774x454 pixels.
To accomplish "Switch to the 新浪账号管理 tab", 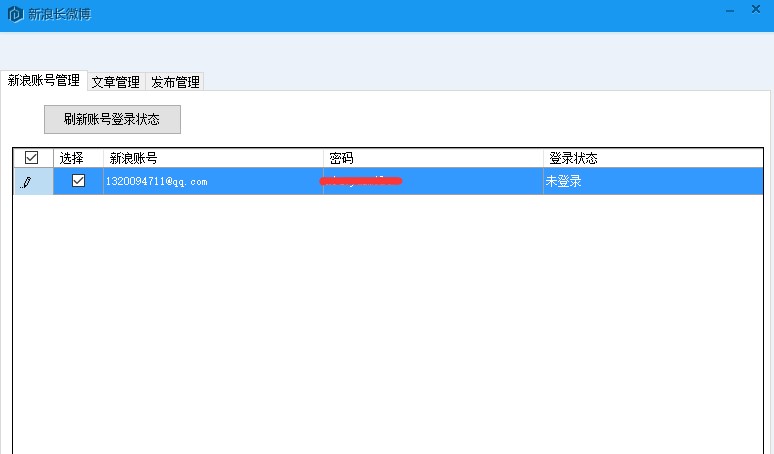I will pos(44,80).
